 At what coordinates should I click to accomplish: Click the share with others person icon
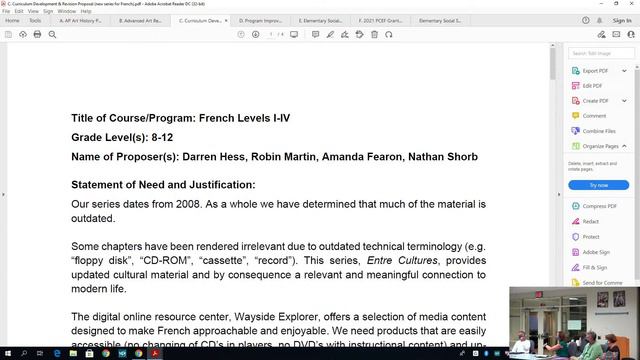click(631, 35)
